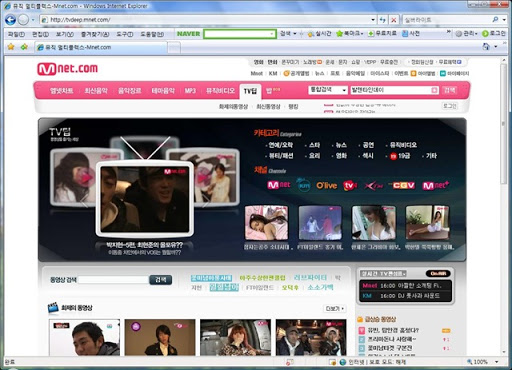512x370 pixels.
Task: Refresh the page using the address bar arrows icon
Action: [x=383, y=20]
